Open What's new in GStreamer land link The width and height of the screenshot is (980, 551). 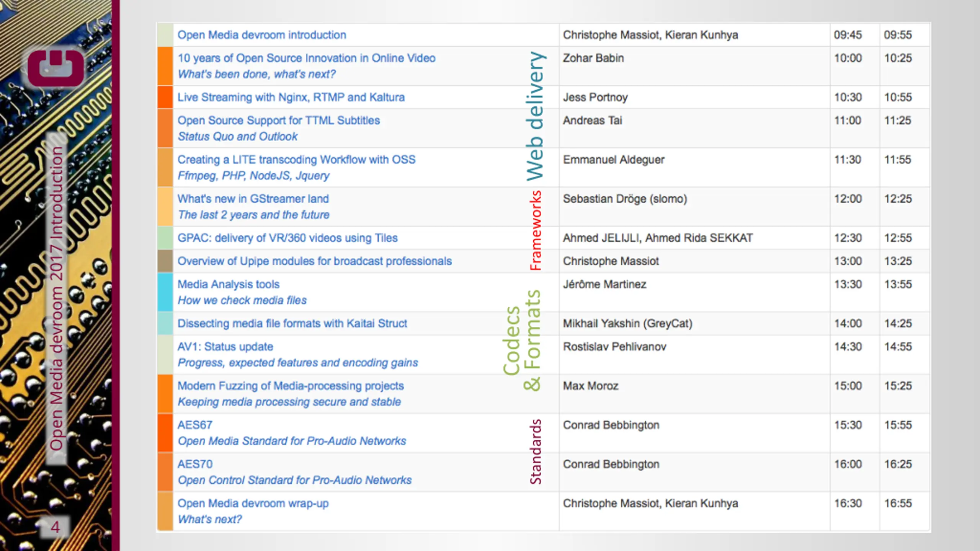(253, 199)
